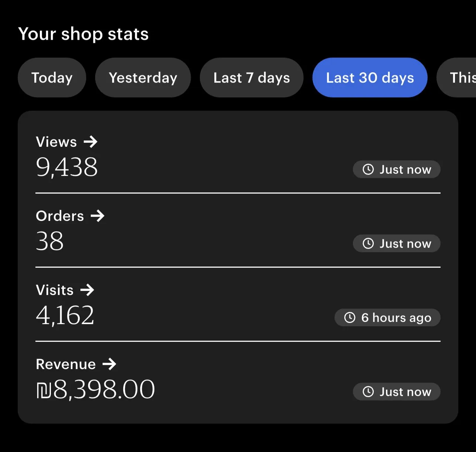
Task: Click the clock icon in Views row
Action: click(368, 170)
